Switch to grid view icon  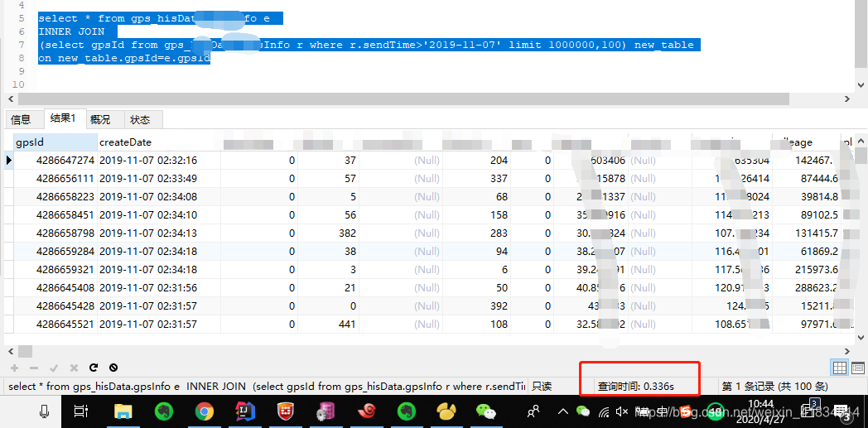[x=839, y=368]
